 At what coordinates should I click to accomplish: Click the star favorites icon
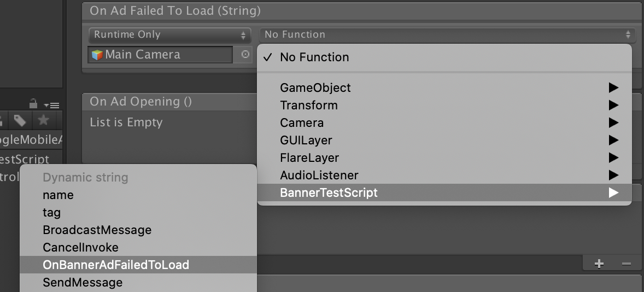click(43, 120)
